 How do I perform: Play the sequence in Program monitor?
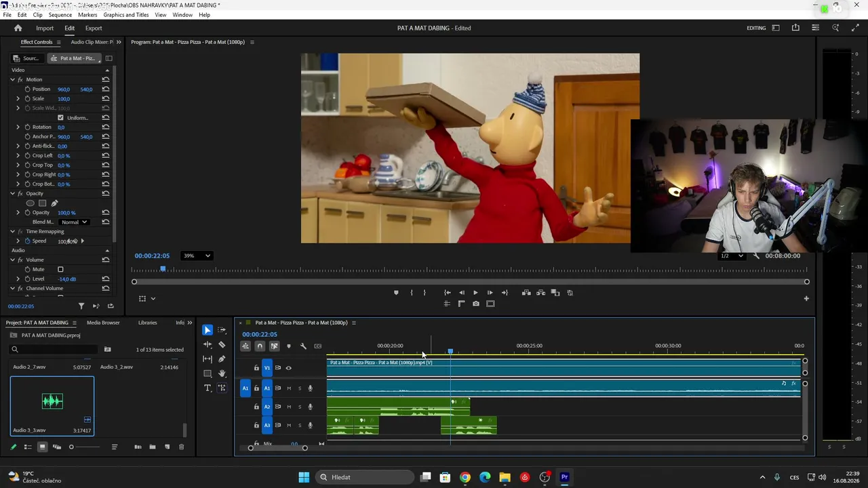[x=475, y=293]
